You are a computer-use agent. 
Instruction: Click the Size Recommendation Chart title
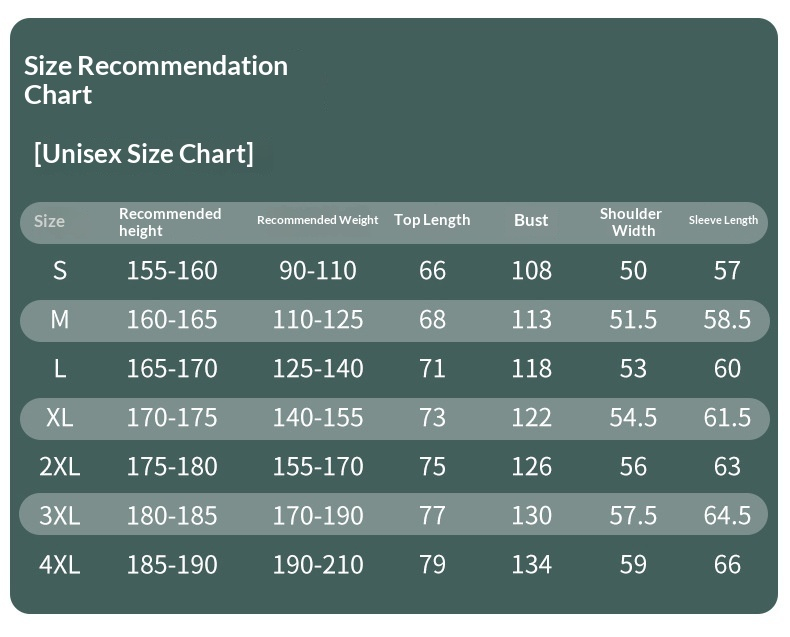tap(155, 80)
